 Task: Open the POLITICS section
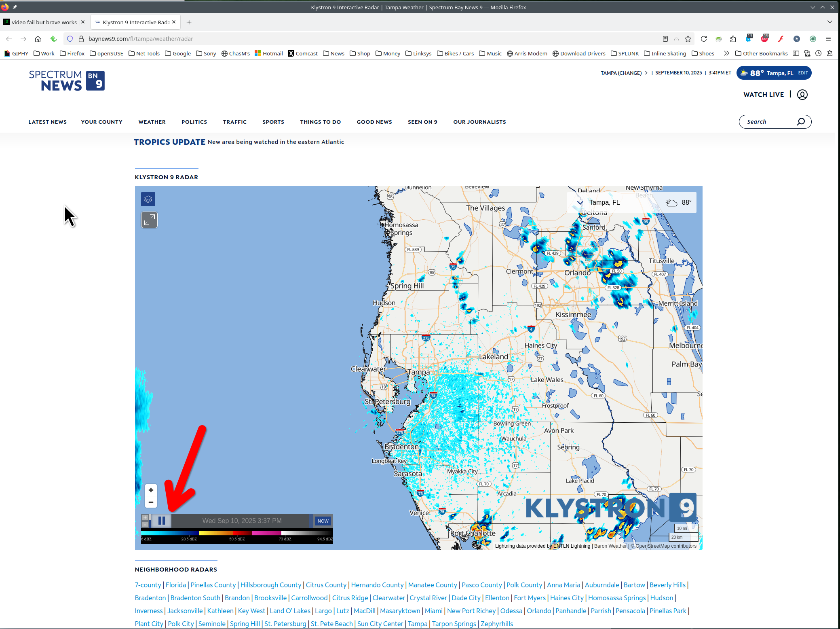pos(194,122)
